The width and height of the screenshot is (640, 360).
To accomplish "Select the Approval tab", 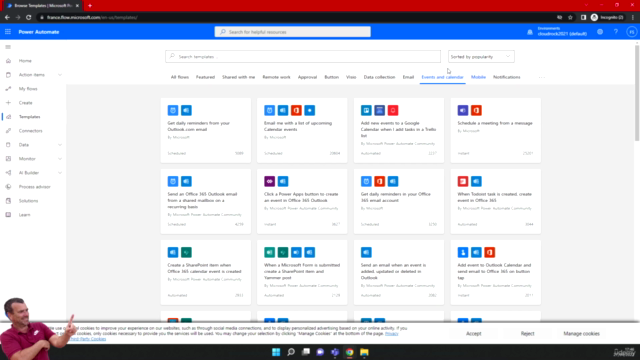I will 307,77.
